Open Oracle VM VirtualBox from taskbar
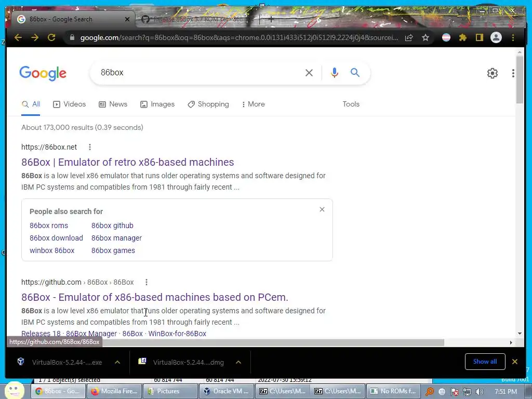 [226, 391]
